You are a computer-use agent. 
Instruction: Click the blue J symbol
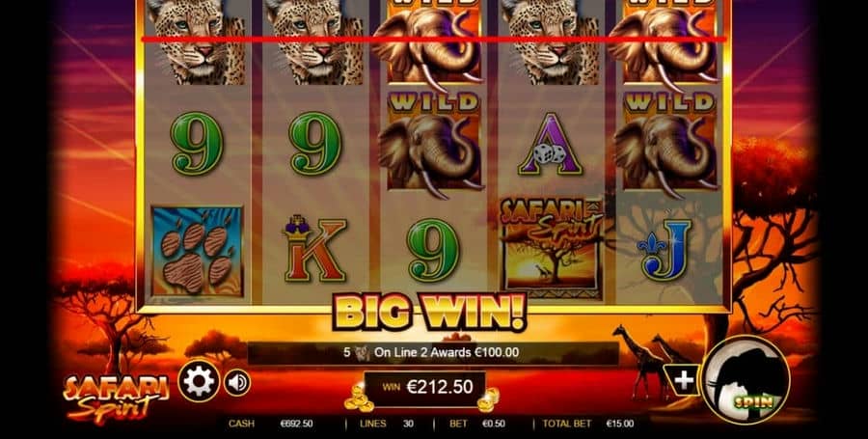665,249
